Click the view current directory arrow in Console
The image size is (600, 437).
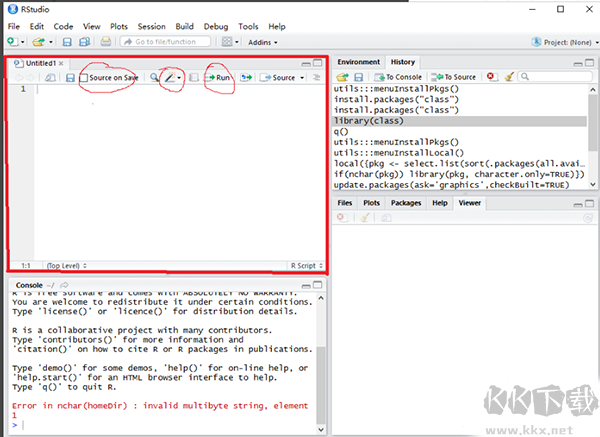coord(64,285)
